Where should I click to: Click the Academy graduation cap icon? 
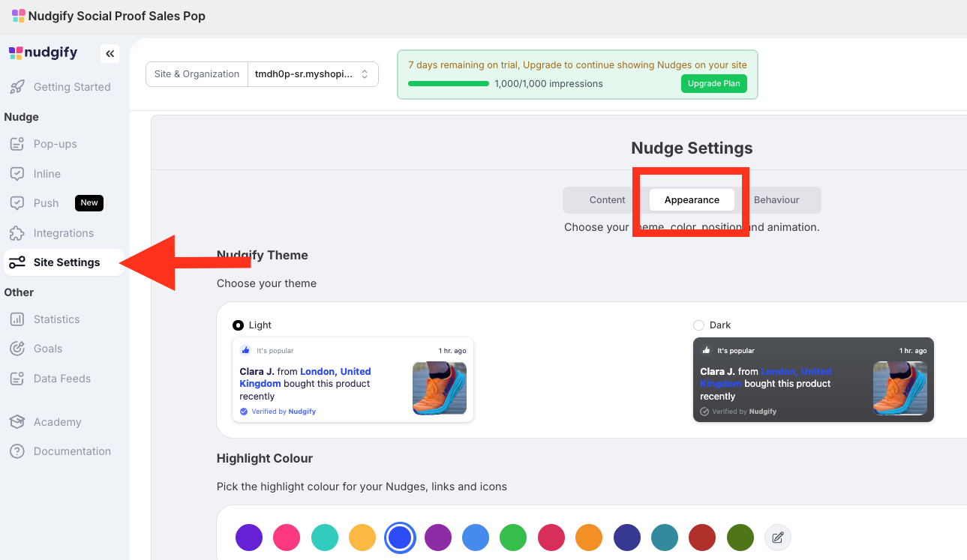(17, 422)
